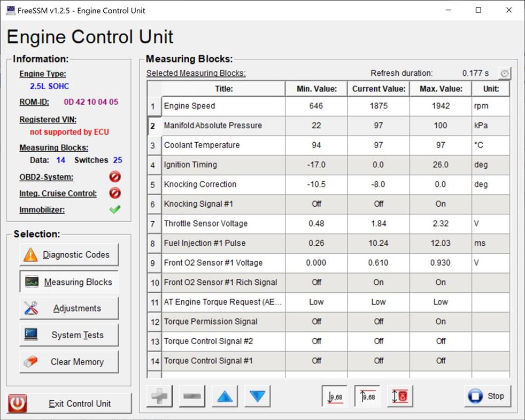Move selected block up with blue arrow
Viewport: 525px width, 420px height.
[225, 396]
